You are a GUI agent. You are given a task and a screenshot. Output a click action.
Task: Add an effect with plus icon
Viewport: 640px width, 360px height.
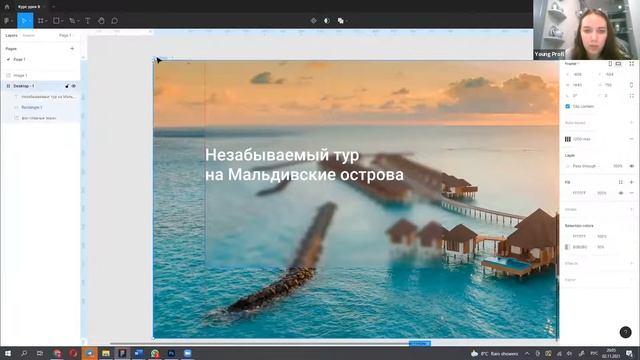coord(631,263)
